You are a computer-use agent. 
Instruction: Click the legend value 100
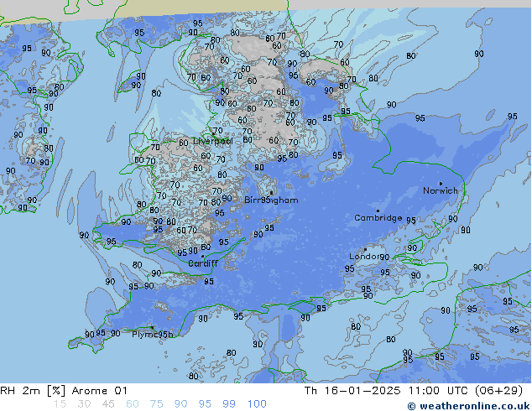pos(257,404)
